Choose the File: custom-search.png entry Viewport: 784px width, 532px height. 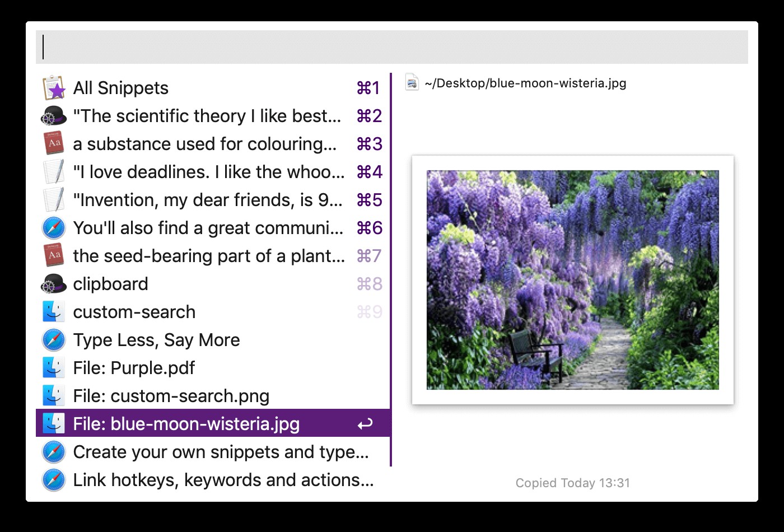171,395
